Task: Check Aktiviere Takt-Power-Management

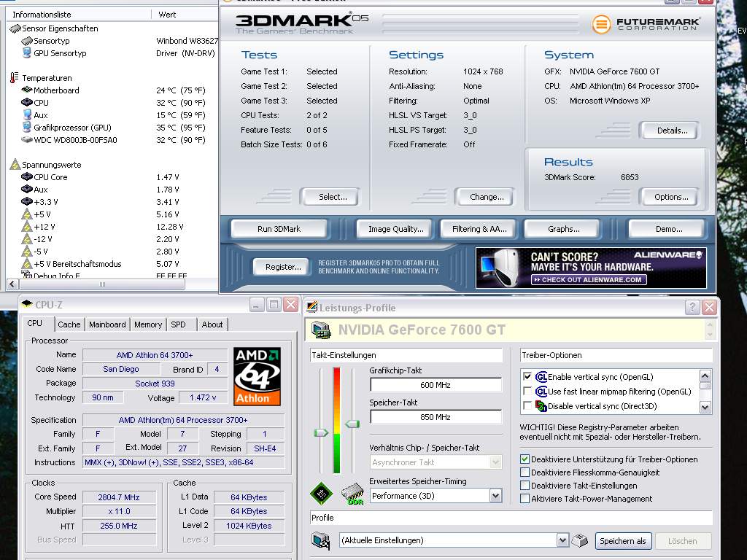Action: 525,499
